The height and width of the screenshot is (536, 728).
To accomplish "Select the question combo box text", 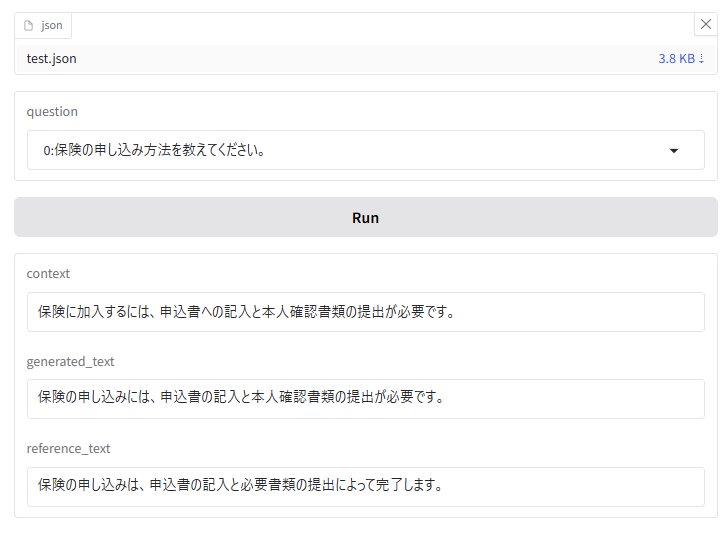I will [154, 150].
